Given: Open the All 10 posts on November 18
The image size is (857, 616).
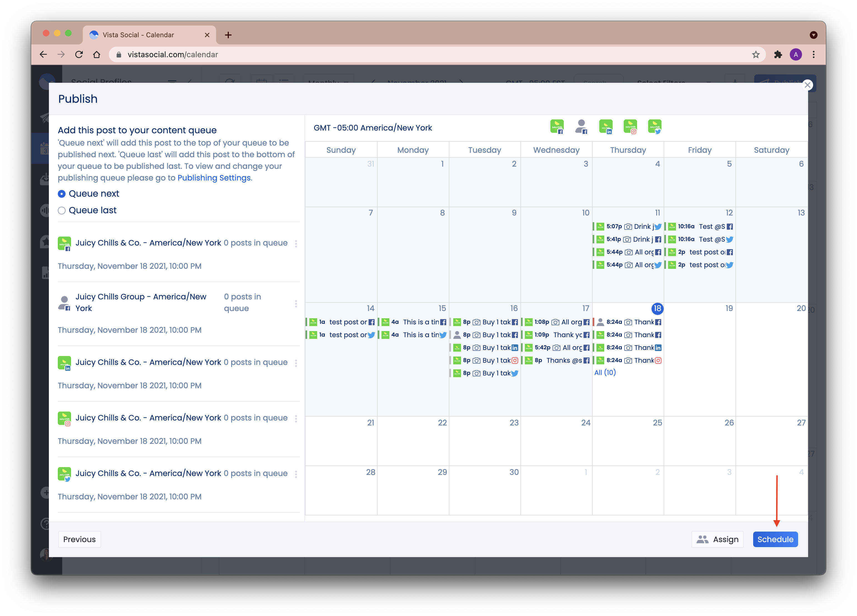Looking at the screenshot, I should coord(605,372).
